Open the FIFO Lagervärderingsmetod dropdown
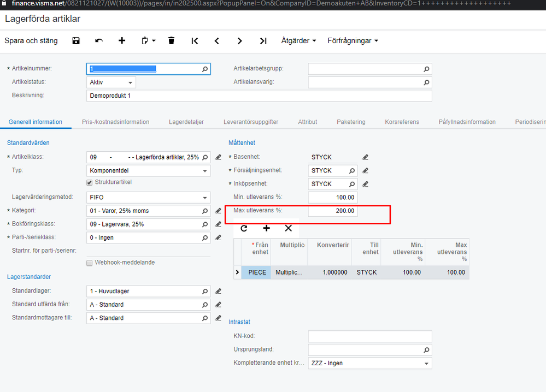 click(x=206, y=197)
